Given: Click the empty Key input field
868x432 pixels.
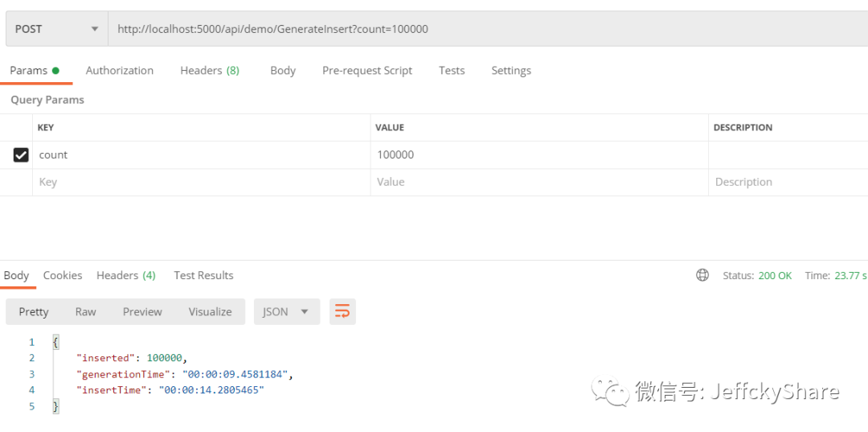Looking at the screenshot, I should [x=201, y=183].
